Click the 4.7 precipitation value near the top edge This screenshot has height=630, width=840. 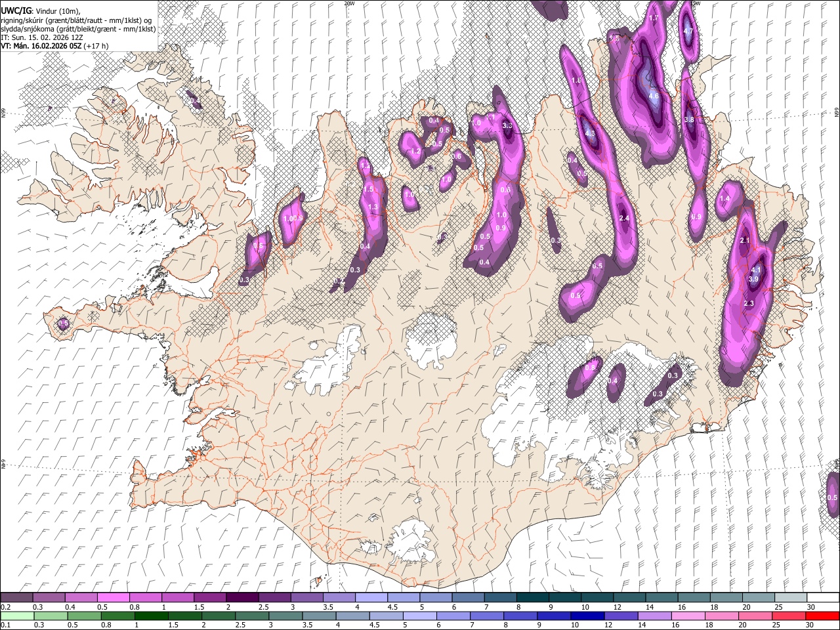(688, 31)
